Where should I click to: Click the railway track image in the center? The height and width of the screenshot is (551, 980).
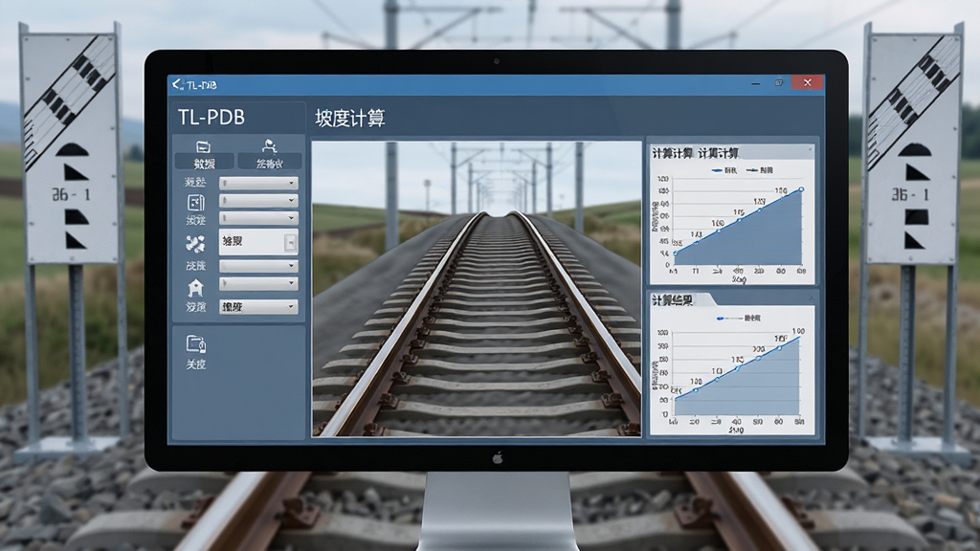click(477, 289)
